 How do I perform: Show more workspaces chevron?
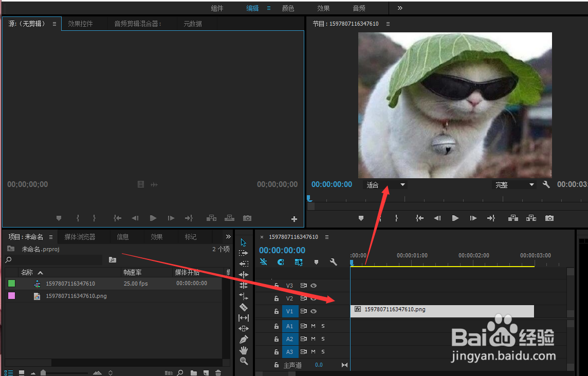[400, 8]
